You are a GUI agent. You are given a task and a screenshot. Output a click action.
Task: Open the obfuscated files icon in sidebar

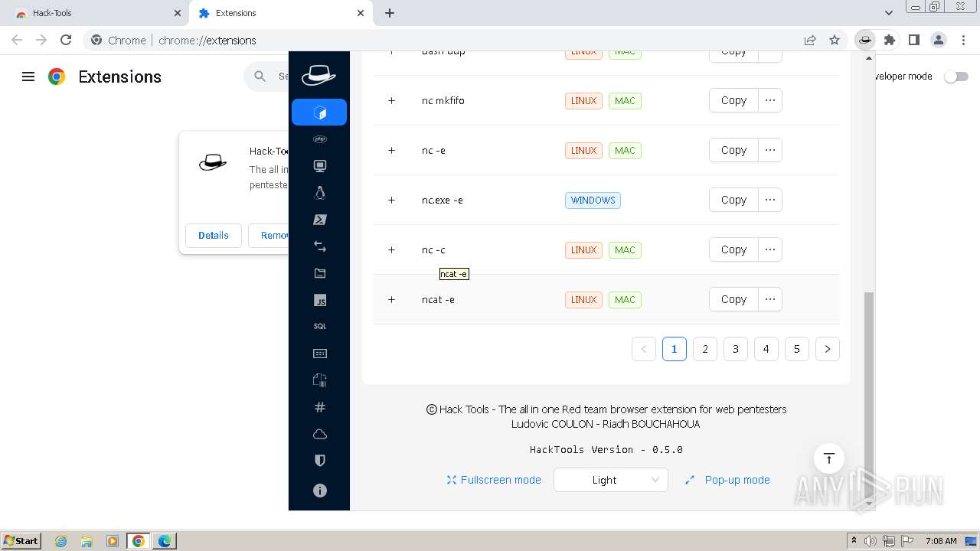(x=320, y=380)
